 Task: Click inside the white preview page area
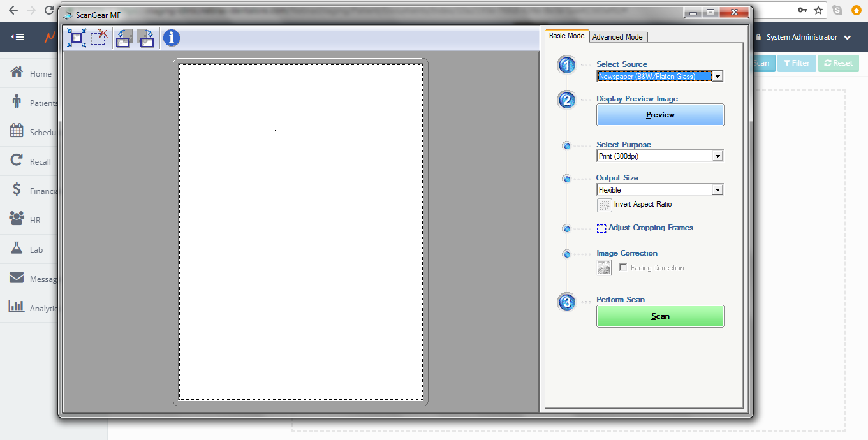(x=300, y=231)
